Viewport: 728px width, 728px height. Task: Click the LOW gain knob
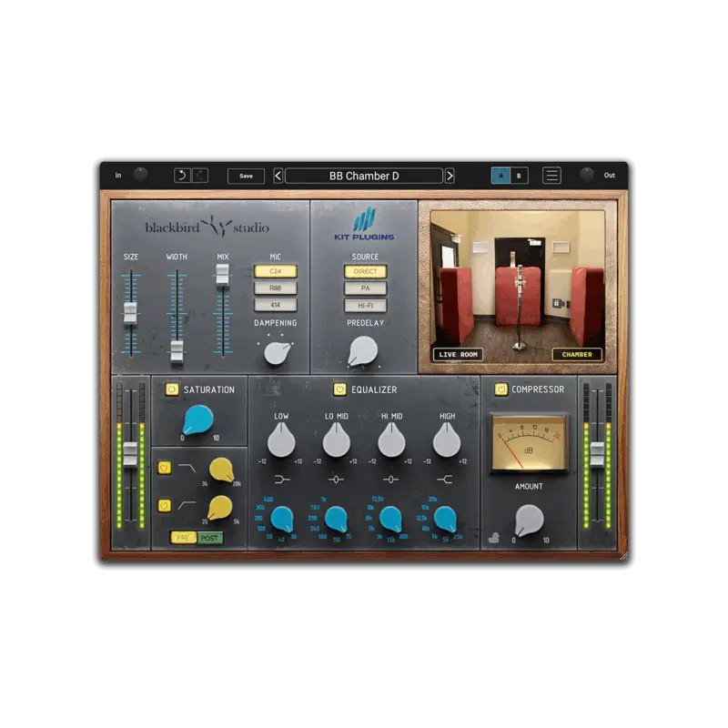point(281,440)
